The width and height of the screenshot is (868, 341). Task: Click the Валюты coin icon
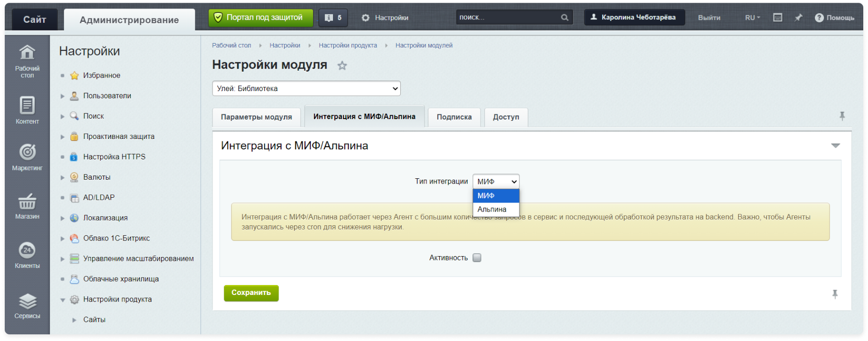click(74, 177)
